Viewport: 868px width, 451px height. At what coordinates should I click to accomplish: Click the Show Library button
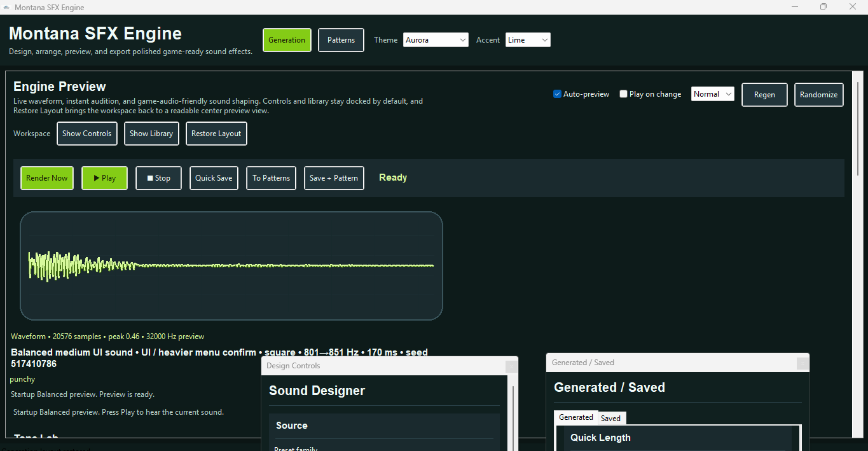[x=151, y=134]
